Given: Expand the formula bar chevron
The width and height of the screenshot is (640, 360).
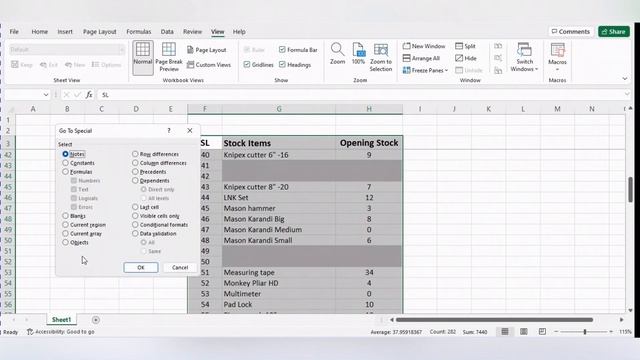Looking at the screenshot, I should [627, 94].
